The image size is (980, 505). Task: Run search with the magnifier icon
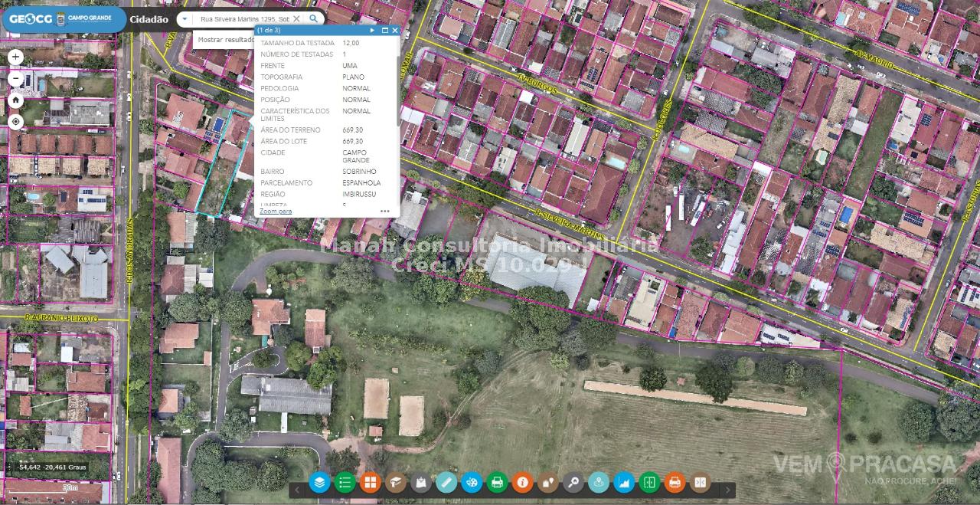click(314, 18)
